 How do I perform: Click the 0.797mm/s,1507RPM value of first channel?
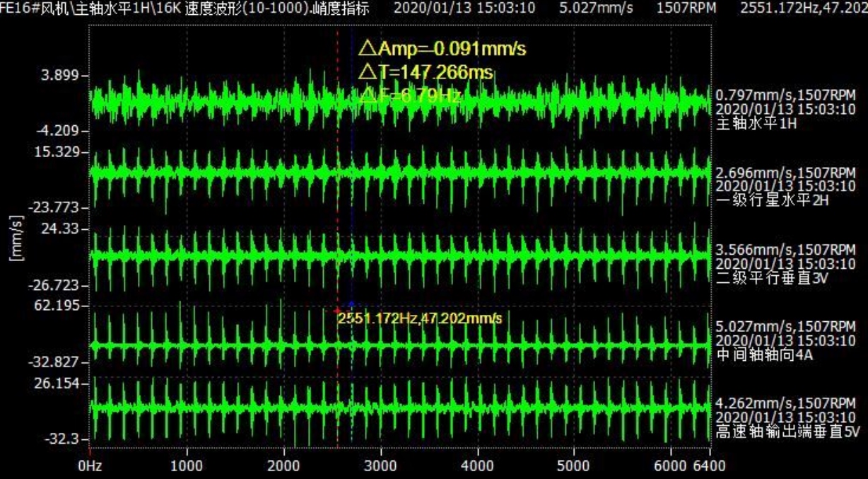[x=785, y=95]
